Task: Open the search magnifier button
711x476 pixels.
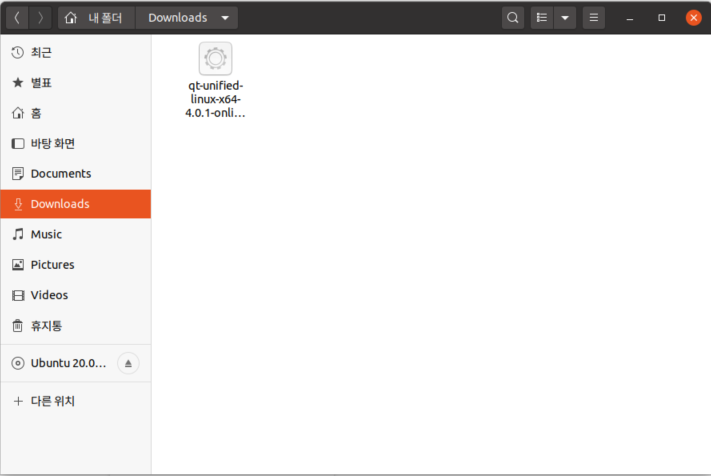Action: tap(513, 18)
